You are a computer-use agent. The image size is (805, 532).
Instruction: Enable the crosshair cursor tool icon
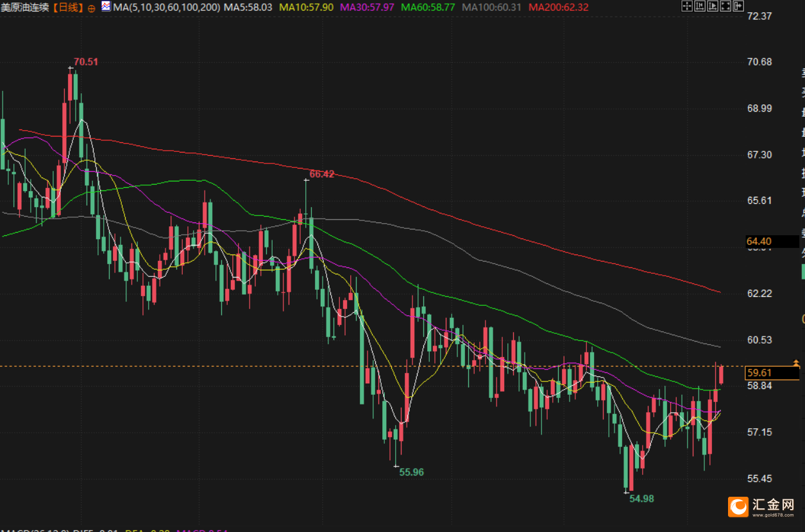687,6
